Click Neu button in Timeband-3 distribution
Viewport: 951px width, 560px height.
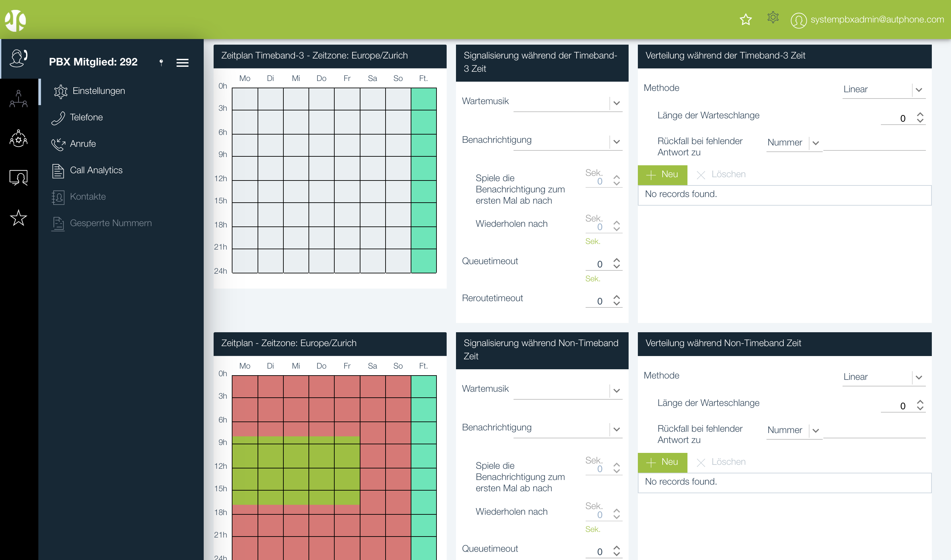coord(662,175)
